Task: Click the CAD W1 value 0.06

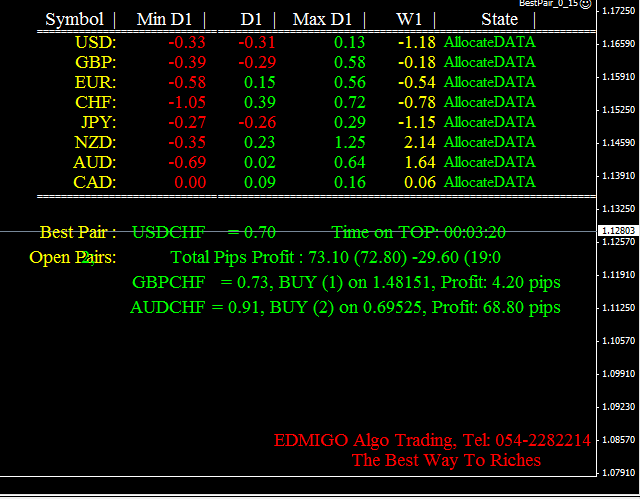Action: tap(420, 182)
